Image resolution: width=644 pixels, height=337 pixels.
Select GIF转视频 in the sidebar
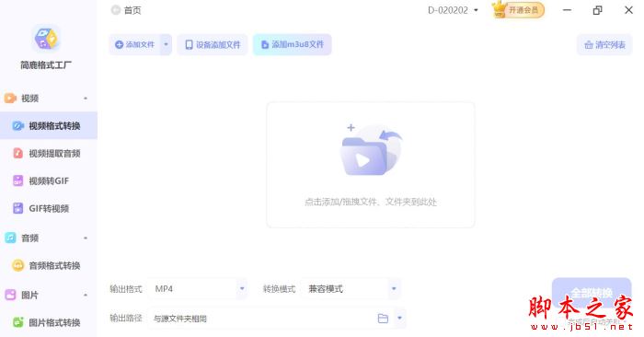[49, 208]
